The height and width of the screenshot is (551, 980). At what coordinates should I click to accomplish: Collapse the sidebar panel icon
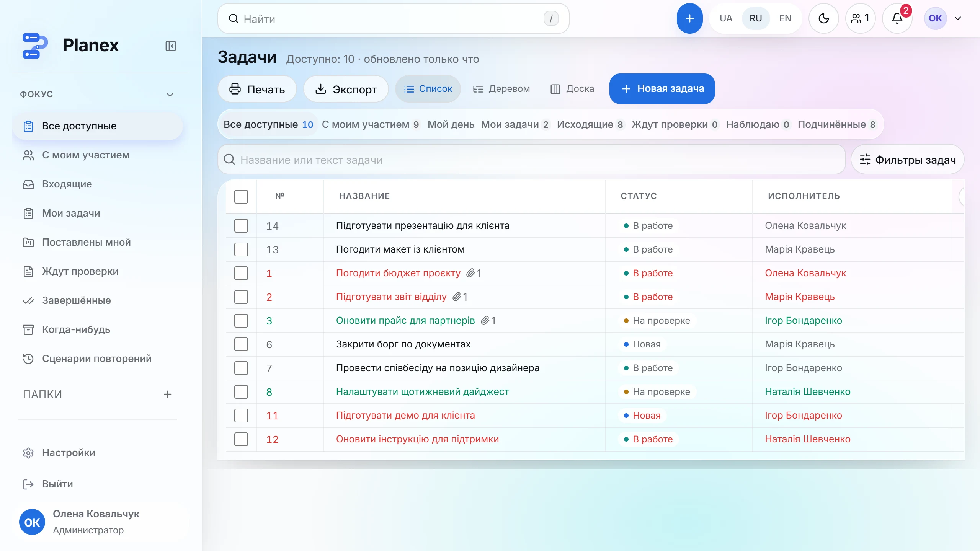click(171, 46)
